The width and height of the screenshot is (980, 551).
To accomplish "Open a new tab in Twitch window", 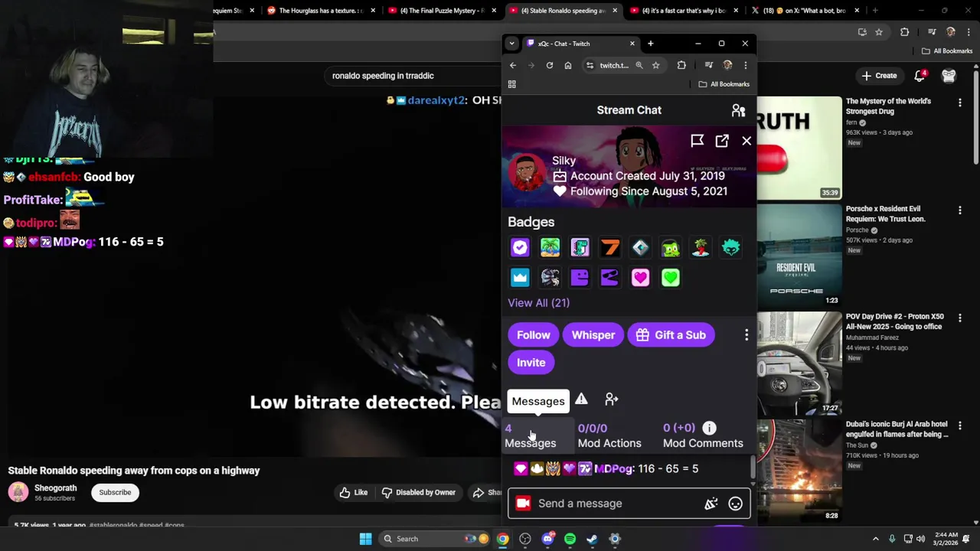I will [650, 44].
